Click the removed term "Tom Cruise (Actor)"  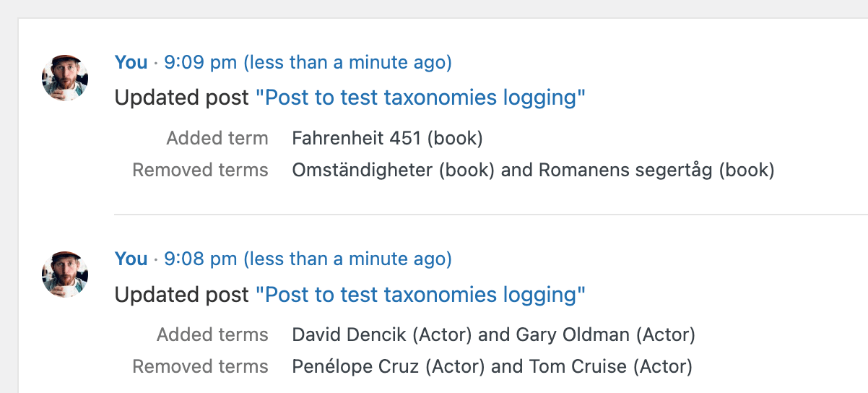point(610,367)
